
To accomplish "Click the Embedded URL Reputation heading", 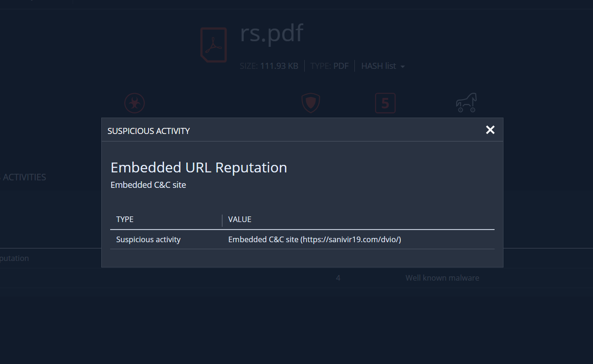I will tap(199, 167).
